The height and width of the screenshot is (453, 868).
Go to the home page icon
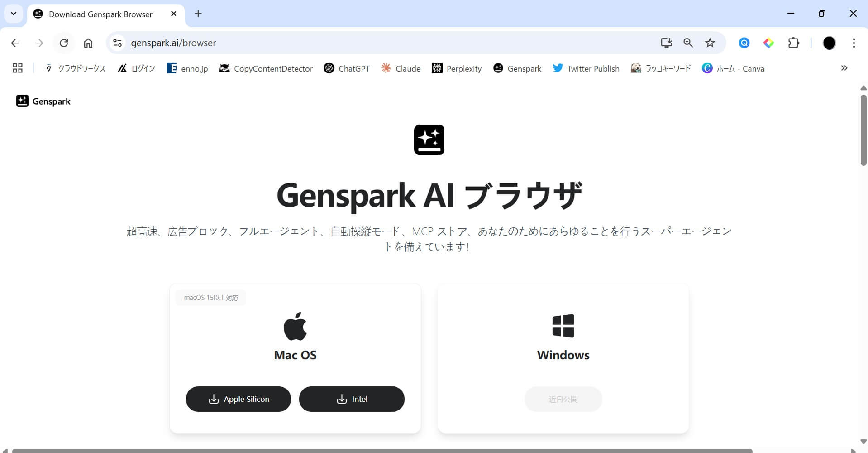[x=88, y=43]
